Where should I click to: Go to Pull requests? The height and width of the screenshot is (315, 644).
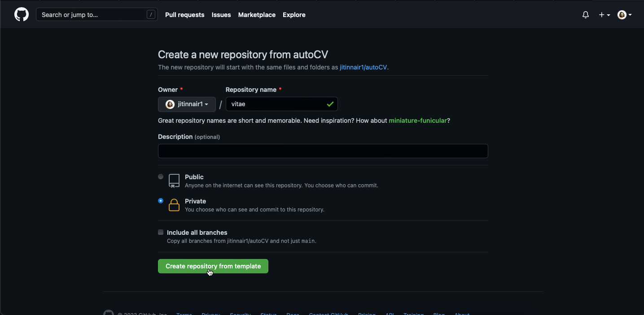[184, 15]
